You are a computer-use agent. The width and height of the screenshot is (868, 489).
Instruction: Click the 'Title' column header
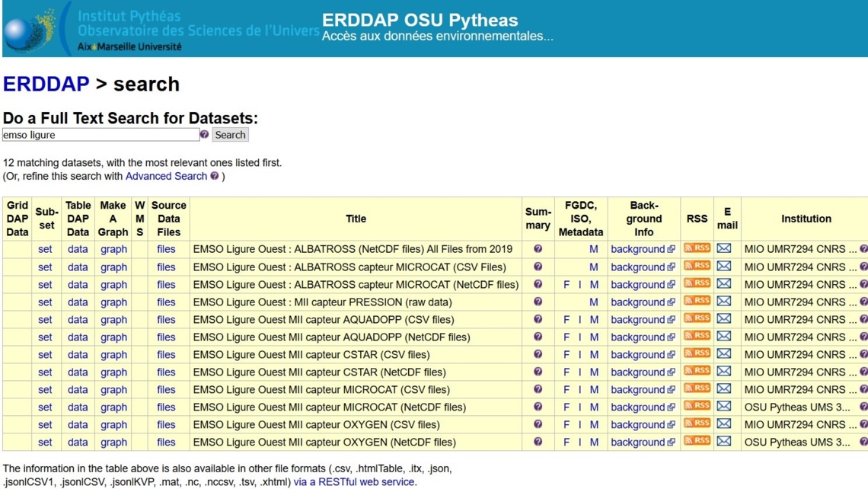click(x=356, y=219)
